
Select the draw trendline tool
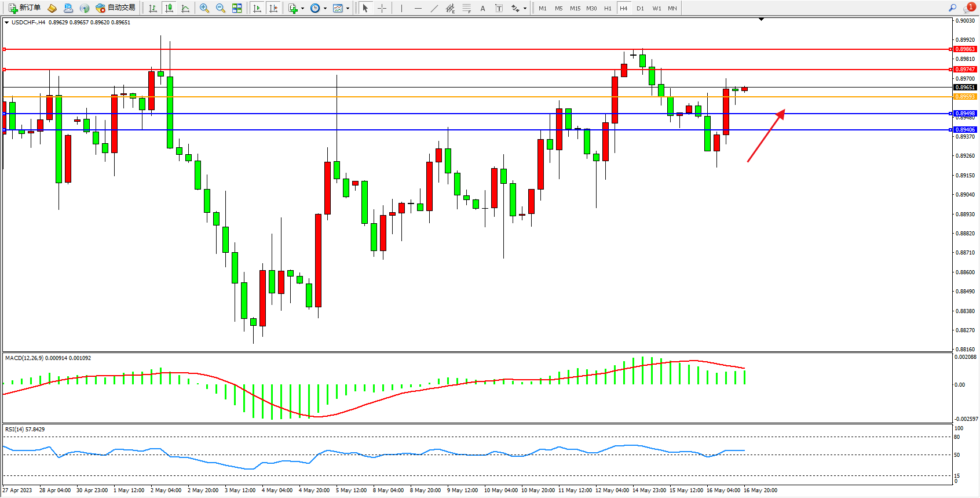(x=434, y=8)
